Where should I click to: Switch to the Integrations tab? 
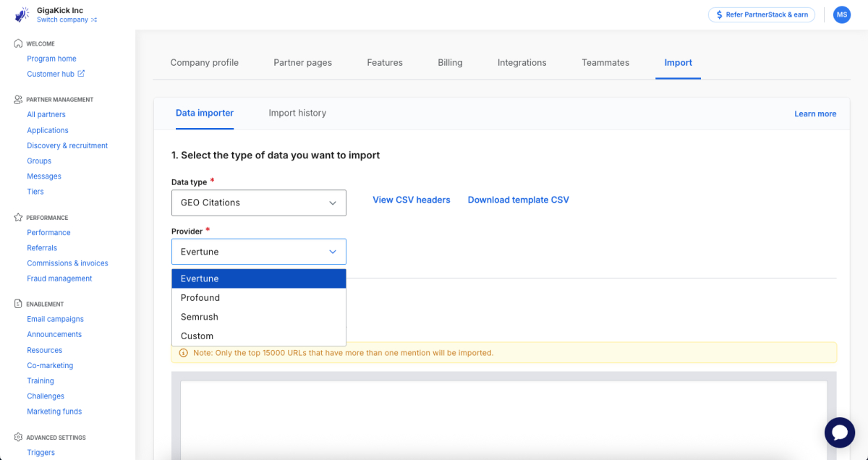click(x=522, y=62)
